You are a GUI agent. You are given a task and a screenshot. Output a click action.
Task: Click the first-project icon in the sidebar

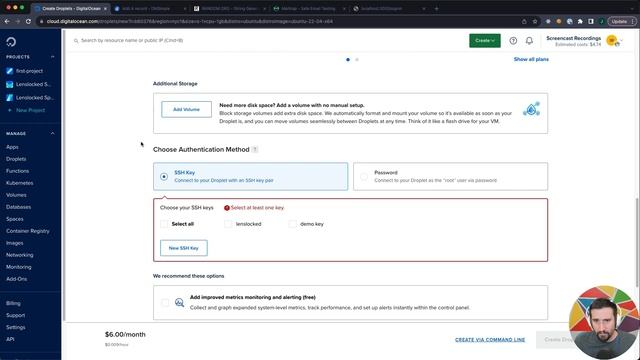(9, 71)
